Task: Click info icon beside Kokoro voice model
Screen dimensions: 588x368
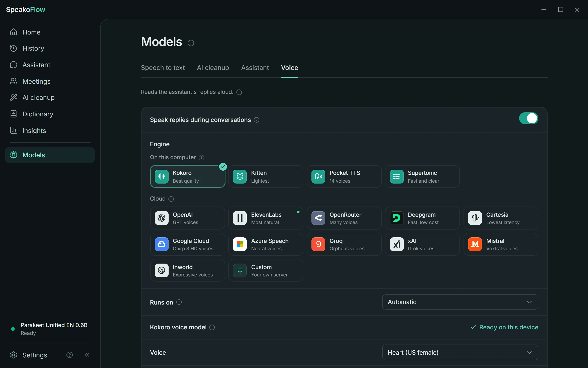Action: tap(212, 327)
